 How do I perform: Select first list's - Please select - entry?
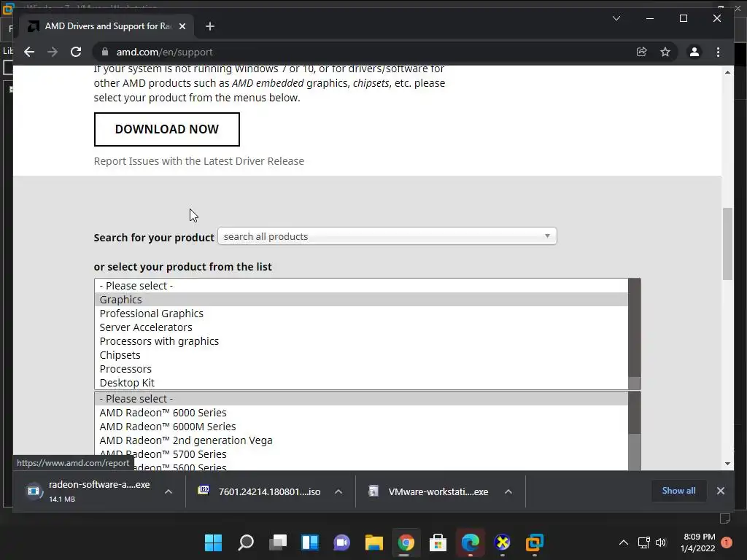361,286
